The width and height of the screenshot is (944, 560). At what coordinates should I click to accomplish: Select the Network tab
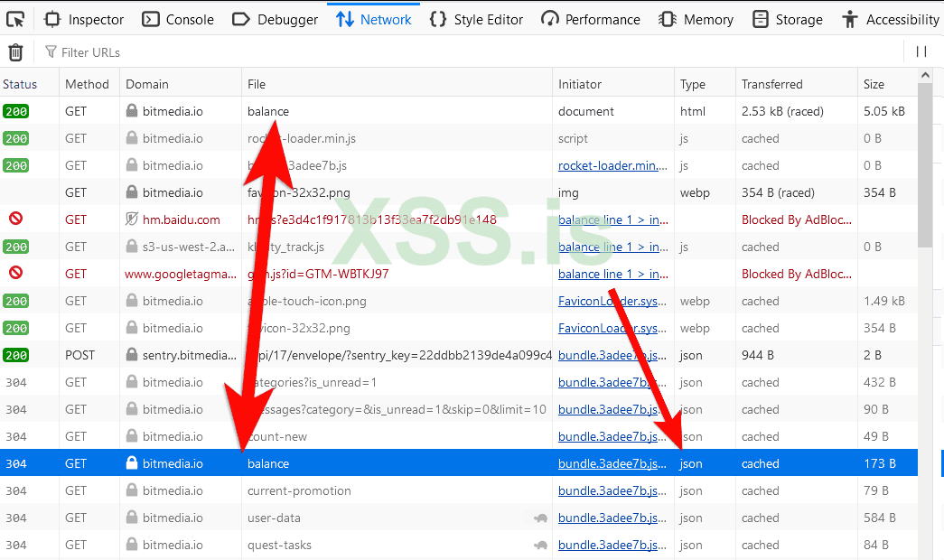(373, 19)
